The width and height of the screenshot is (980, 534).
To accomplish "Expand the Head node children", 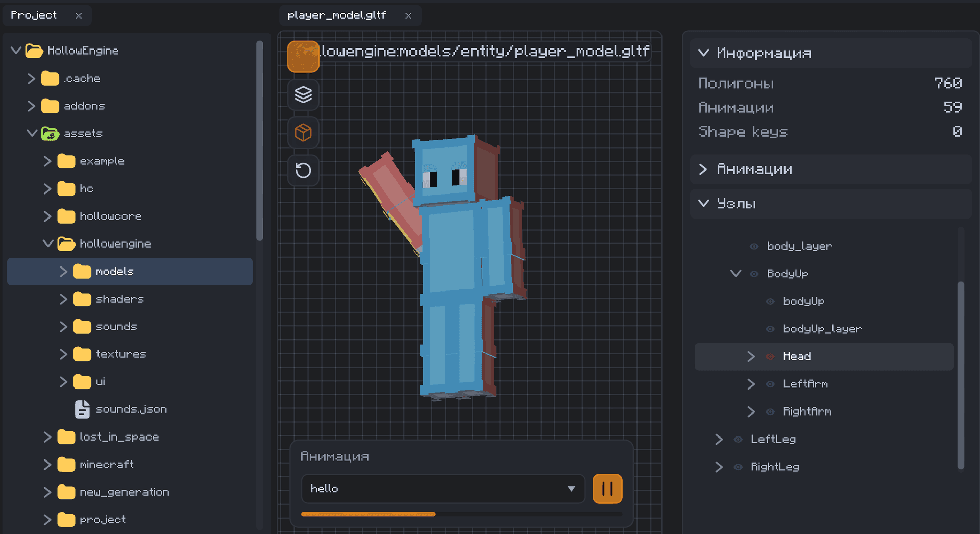I will point(751,356).
